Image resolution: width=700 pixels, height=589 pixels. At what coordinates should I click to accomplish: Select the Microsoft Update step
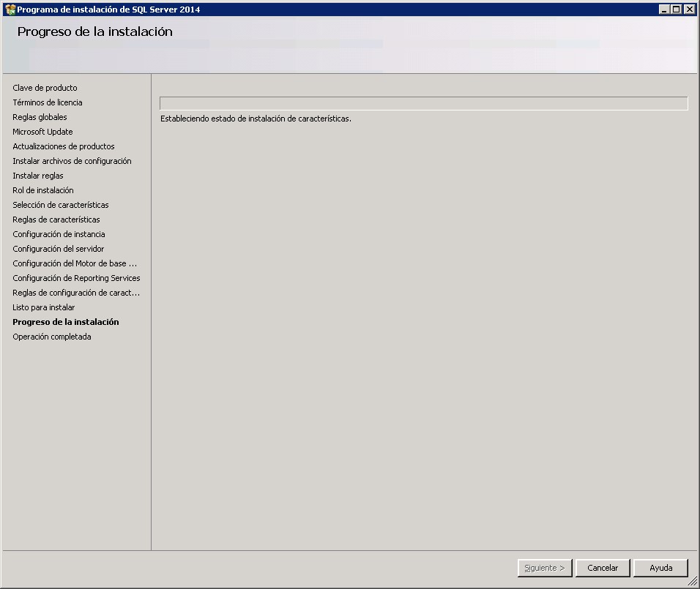42,132
